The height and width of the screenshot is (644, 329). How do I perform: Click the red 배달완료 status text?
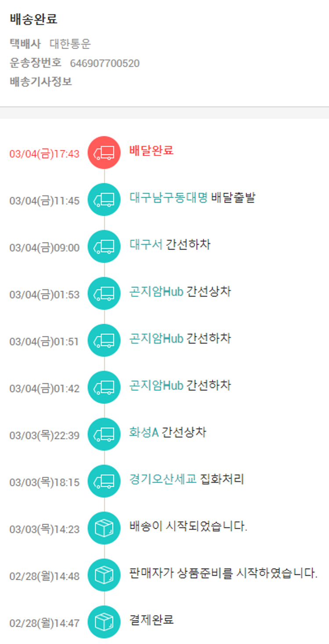click(x=151, y=151)
